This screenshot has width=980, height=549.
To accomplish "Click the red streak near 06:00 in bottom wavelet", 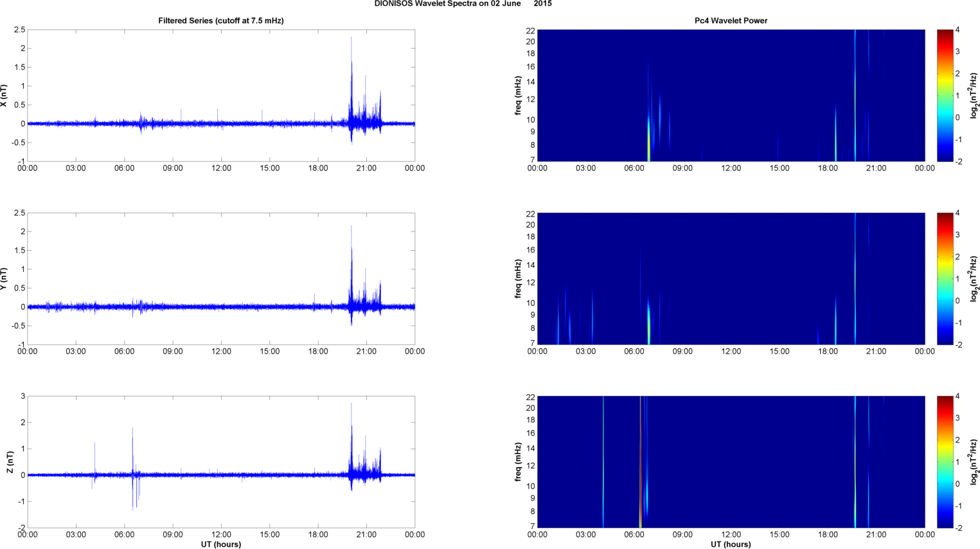I will pos(641,462).
